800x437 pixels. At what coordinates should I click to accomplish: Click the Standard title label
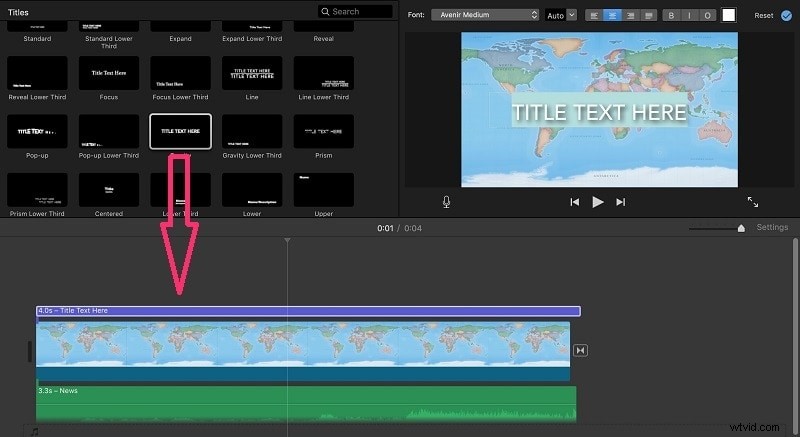point(37,39)
